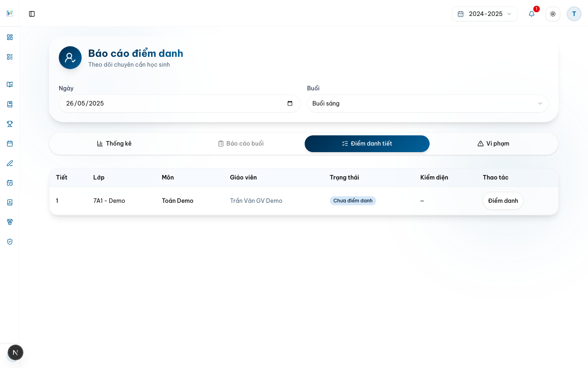Switch to the Thống kê tab
This screenshot has height=368, width=588.
114,144
